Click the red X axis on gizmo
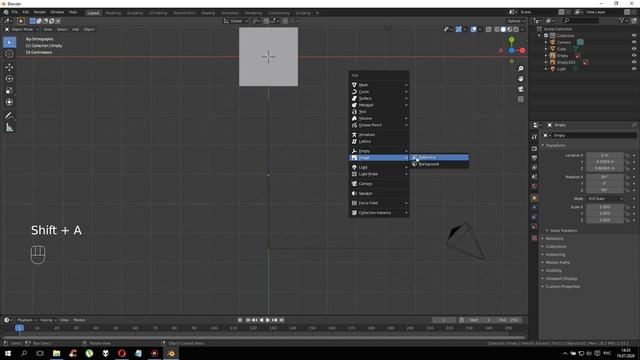Viewport: 640px width, 360px height. pos(522,51)
